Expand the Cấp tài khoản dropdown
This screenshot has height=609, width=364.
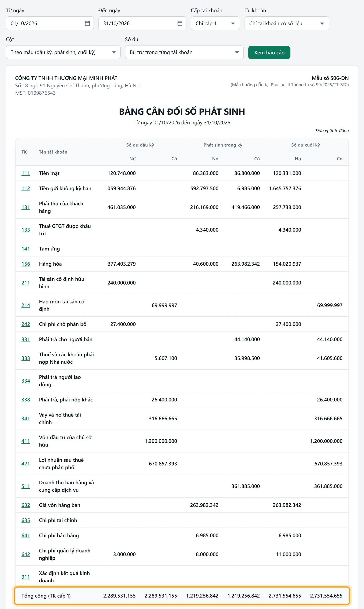(215, 23)
